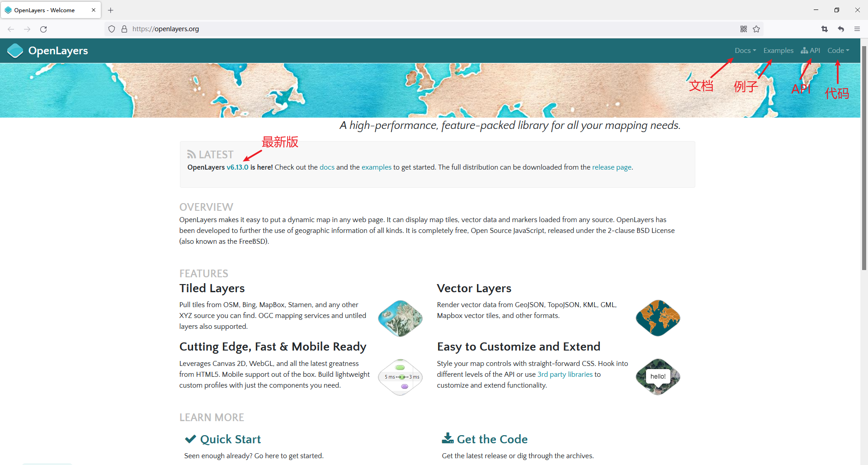
Task: Expand the Docs dropdown menu
Action: [745, 51]
